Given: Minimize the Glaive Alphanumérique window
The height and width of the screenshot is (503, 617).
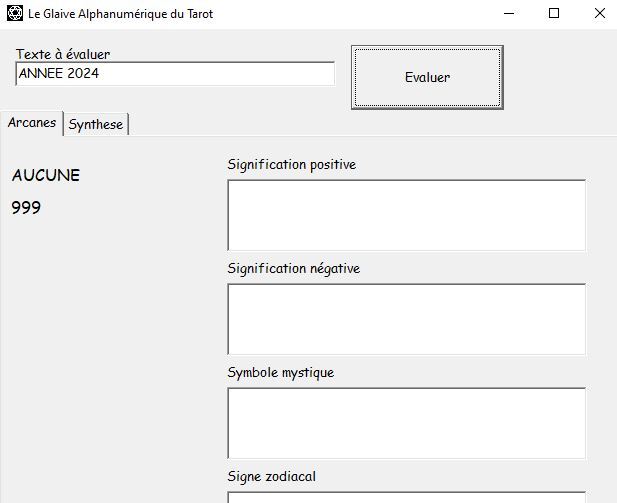Looking at the screenshot, I should (510, 14).
